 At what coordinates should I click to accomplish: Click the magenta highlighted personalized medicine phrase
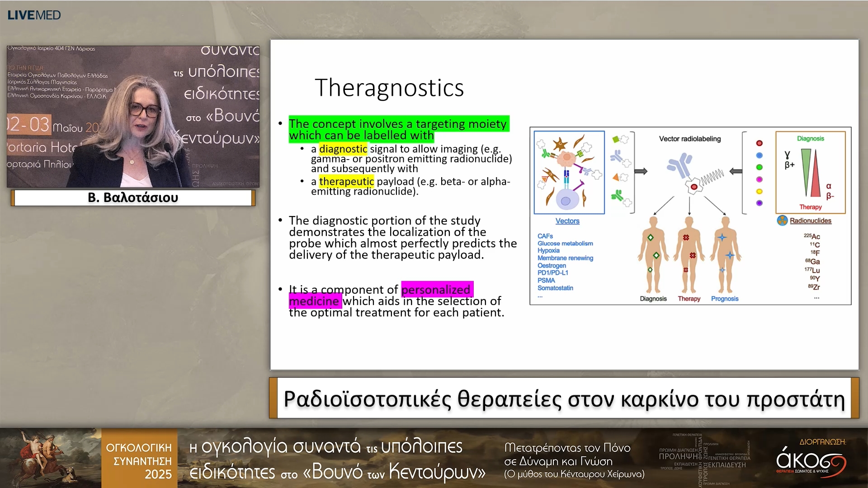(x=381, y=295)
